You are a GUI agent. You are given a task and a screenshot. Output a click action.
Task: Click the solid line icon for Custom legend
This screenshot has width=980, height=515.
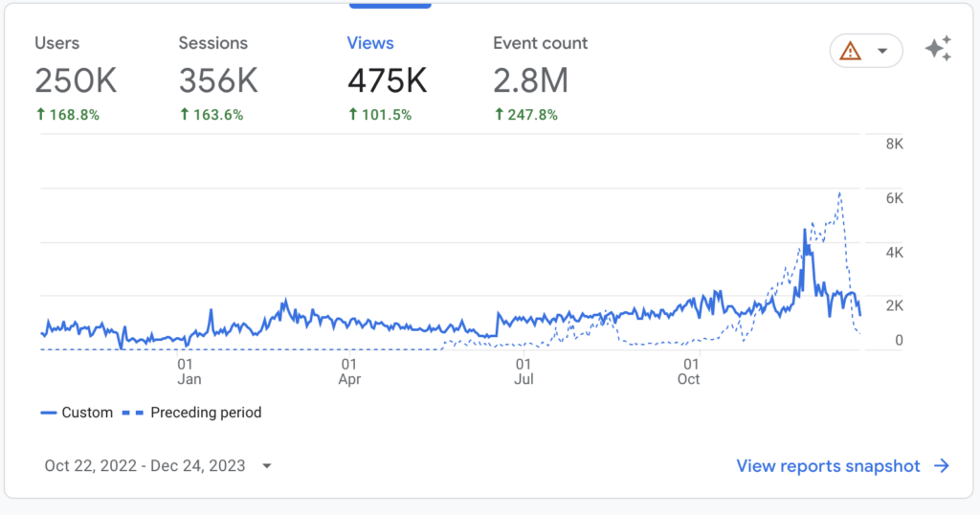tap(49, 413)
